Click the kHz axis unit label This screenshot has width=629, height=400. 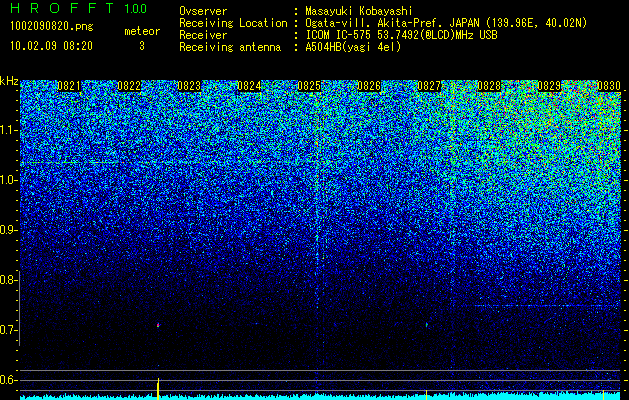[9, 81]
